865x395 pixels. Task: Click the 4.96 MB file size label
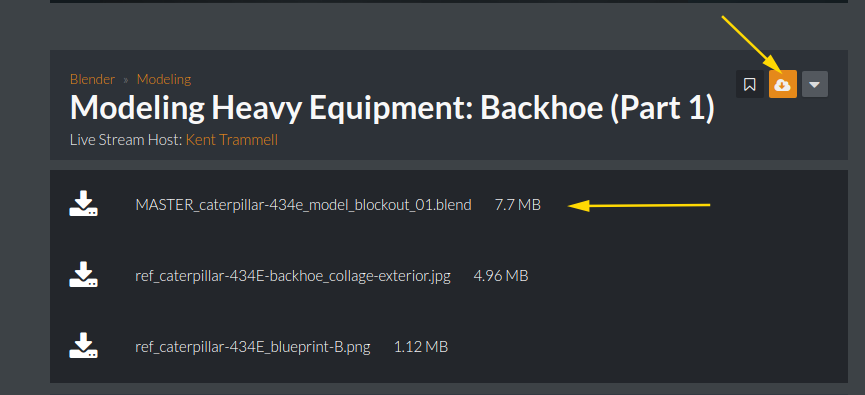point(501,276)
